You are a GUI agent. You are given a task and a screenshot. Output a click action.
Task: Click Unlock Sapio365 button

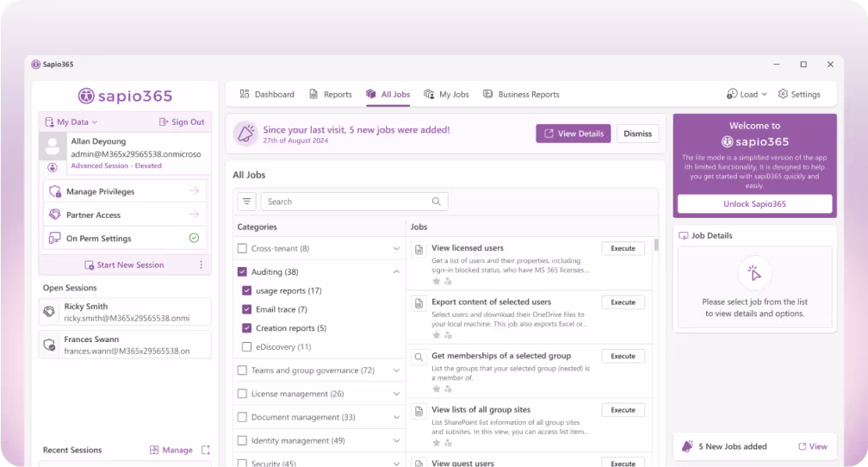pyautogui.click(x=754, y=204)
